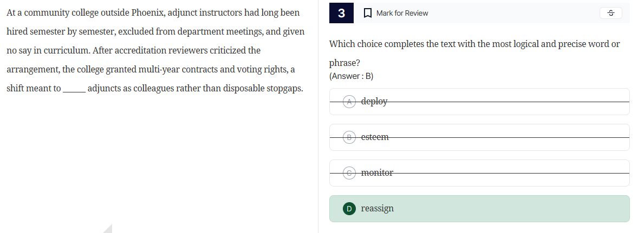Select the crossed-out "monitor" answer text
The image size is (644, 233).
pos(377,172)
